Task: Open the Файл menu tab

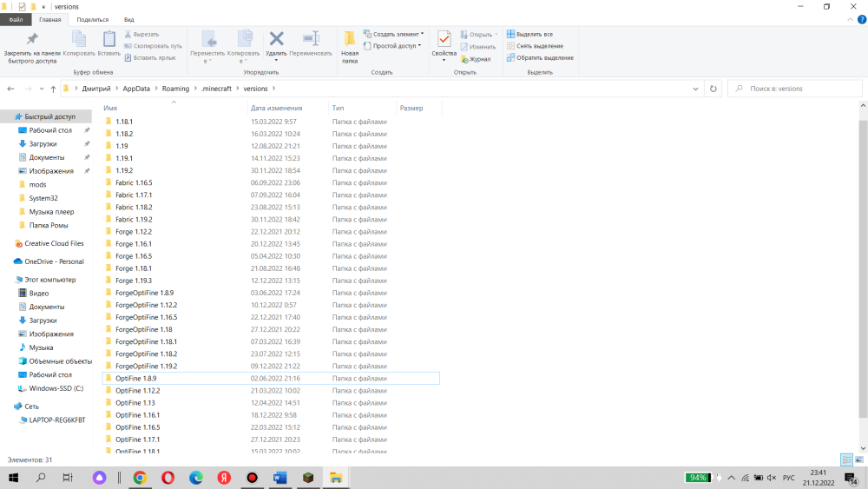Action: click(x=16, y=19)
